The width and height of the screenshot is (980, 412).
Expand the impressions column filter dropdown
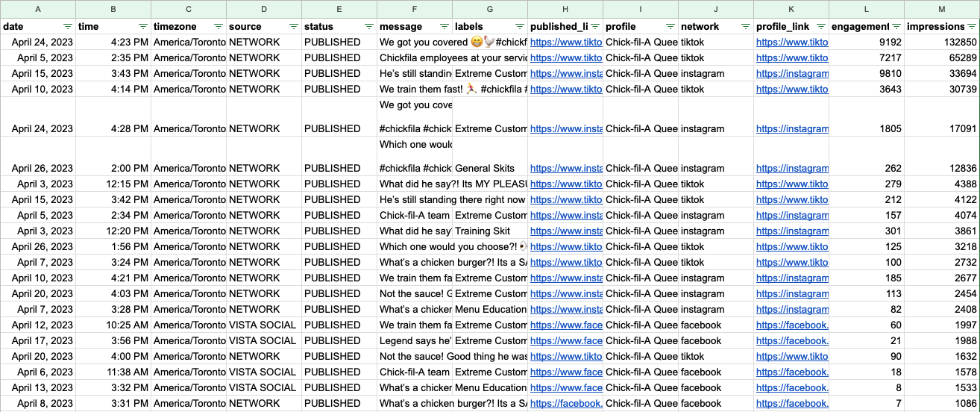click(x=971, y=26)
